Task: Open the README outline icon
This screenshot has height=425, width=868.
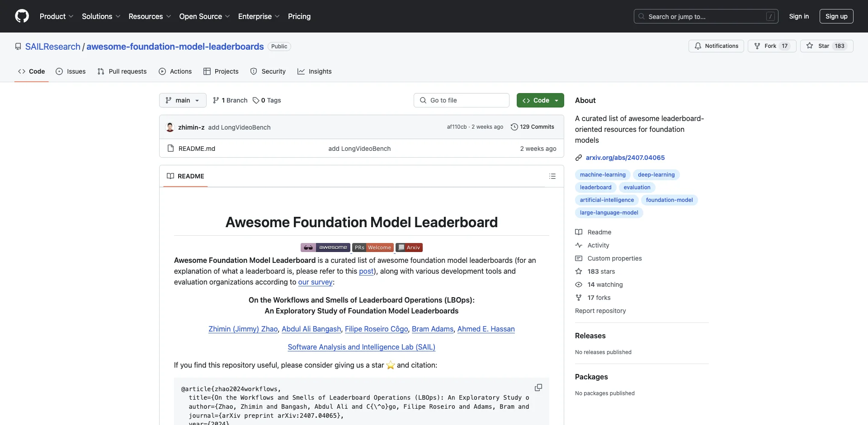Action: pos(552,176)
